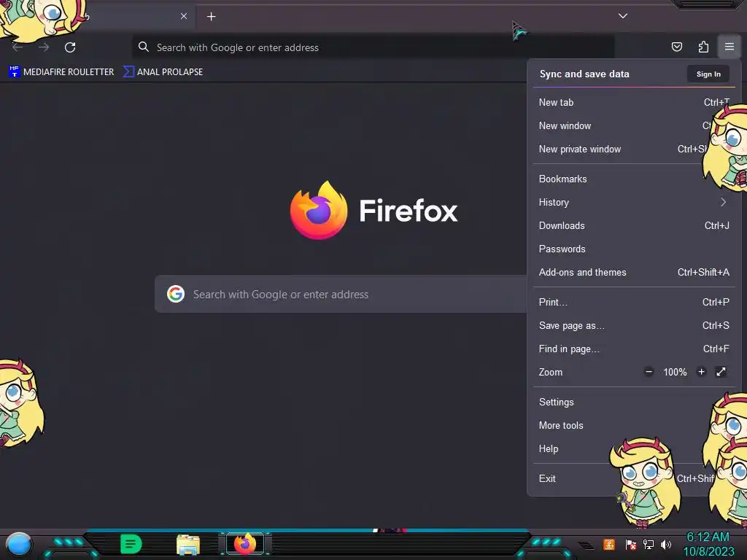This screenshot has height=560, width=747.
Task: Click the reload page icon
Action: (70, 47)
